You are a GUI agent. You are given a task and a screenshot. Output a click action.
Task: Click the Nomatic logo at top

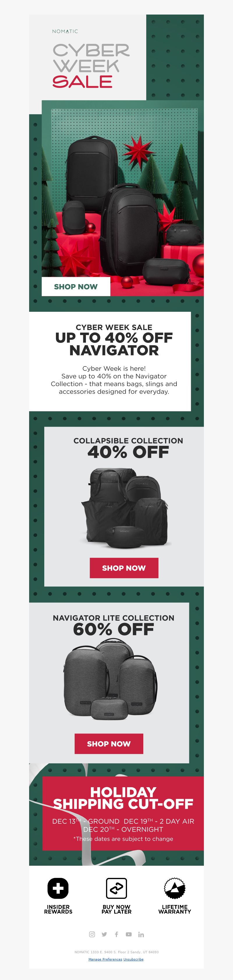[x=65, y=31]
